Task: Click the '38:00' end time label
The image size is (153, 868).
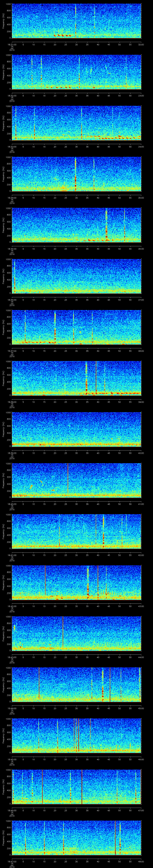Action: (x=141, y=351)
